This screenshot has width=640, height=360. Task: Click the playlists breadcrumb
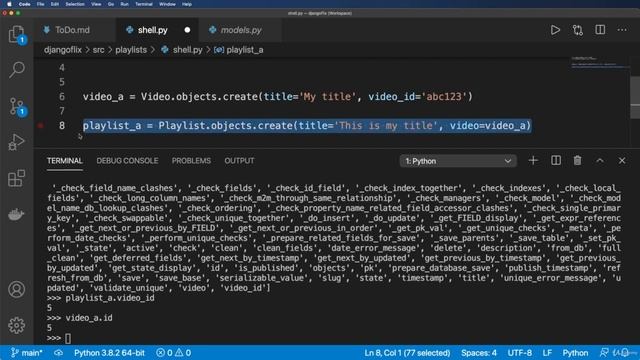131,50
